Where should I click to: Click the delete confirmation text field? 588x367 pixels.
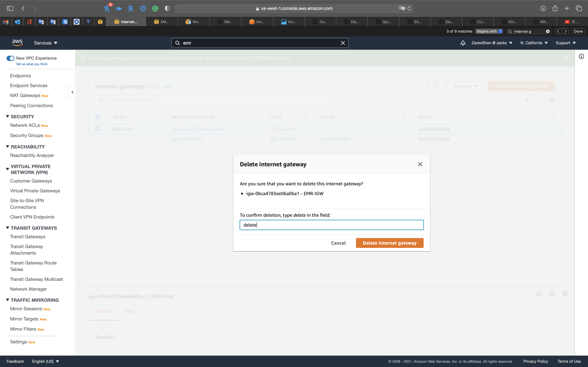(x=331, y=225)
